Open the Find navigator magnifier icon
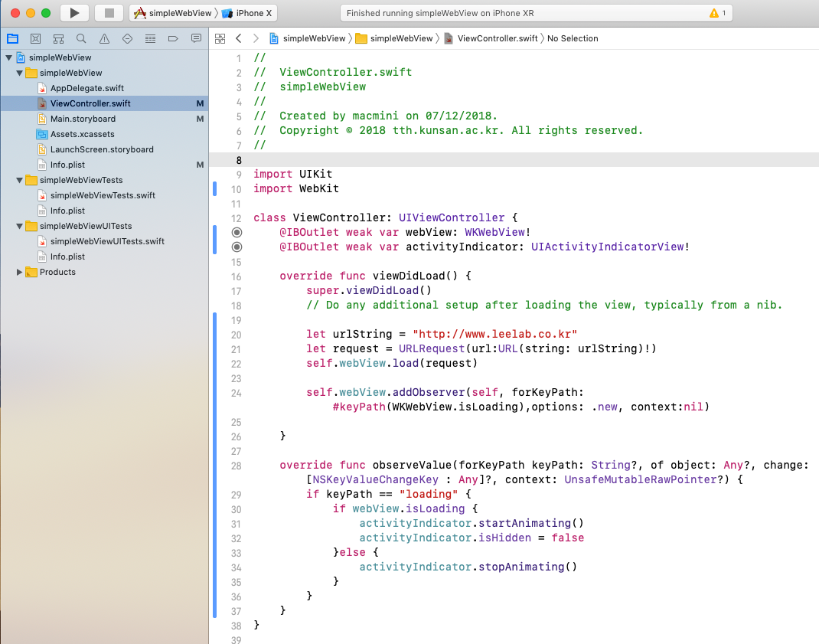The height and width of the screenshot is (644, 819). [81, 38]
